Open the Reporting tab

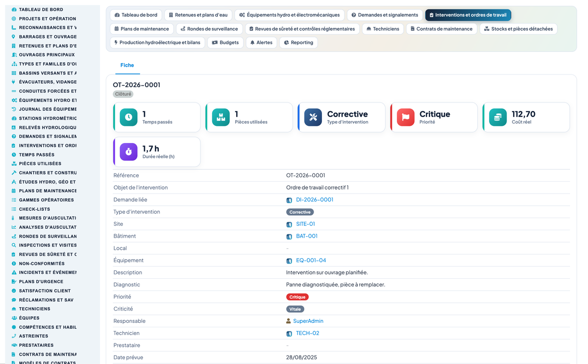298,43
